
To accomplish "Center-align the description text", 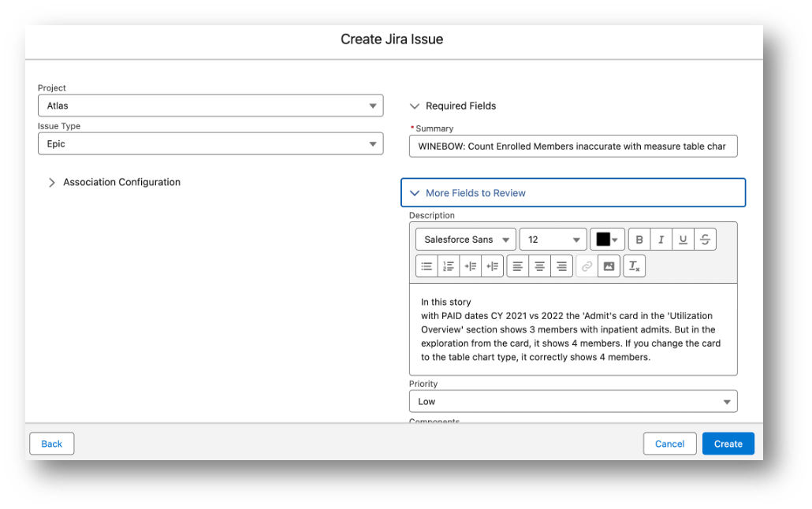I will click(539, 266).
